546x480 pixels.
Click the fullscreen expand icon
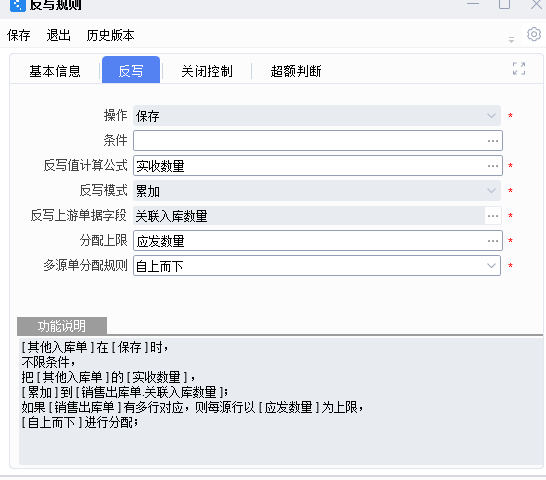pyautogui.click(x=519, y=69)
